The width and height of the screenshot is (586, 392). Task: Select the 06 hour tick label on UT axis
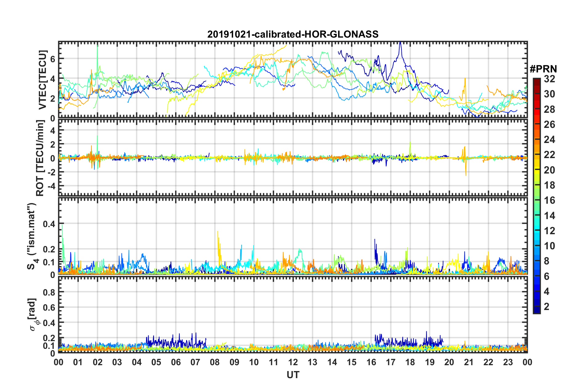176,362
